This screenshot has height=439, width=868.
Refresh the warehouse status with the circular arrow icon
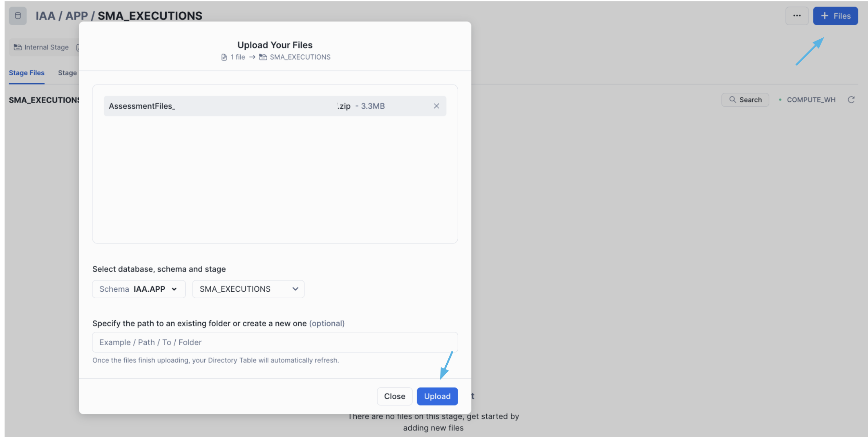(x=852, y=100)
